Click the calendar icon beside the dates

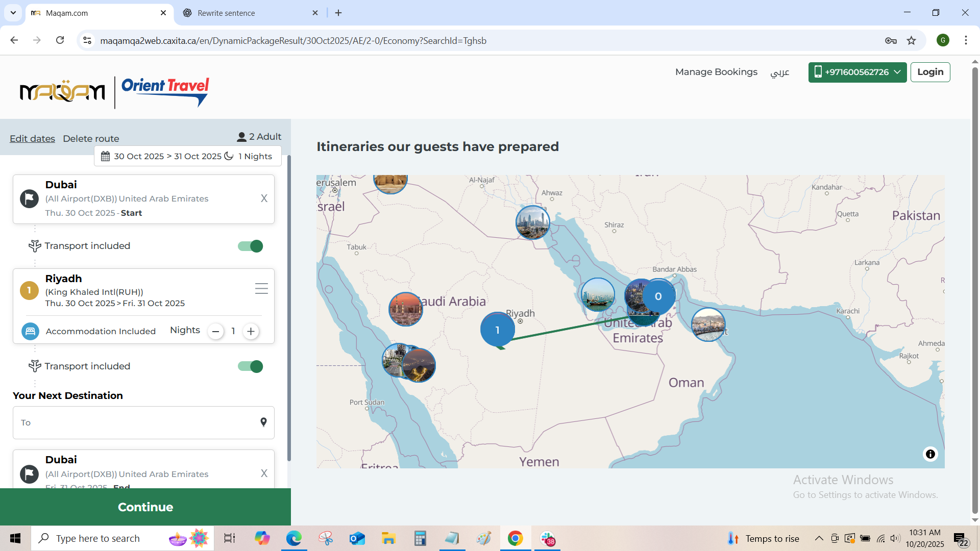(x=105, y=156)
